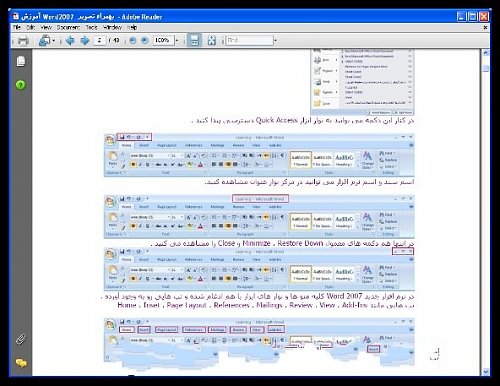Open the File menu
Image resolution: width=500 pixels, height=386 pixels.
tap(17, 27)
